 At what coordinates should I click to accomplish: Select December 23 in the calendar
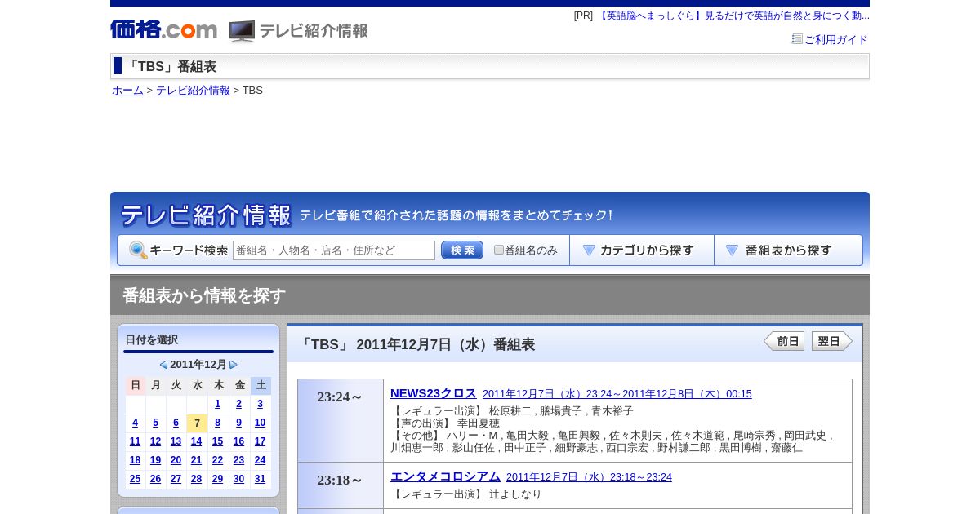tap(238, 460)
